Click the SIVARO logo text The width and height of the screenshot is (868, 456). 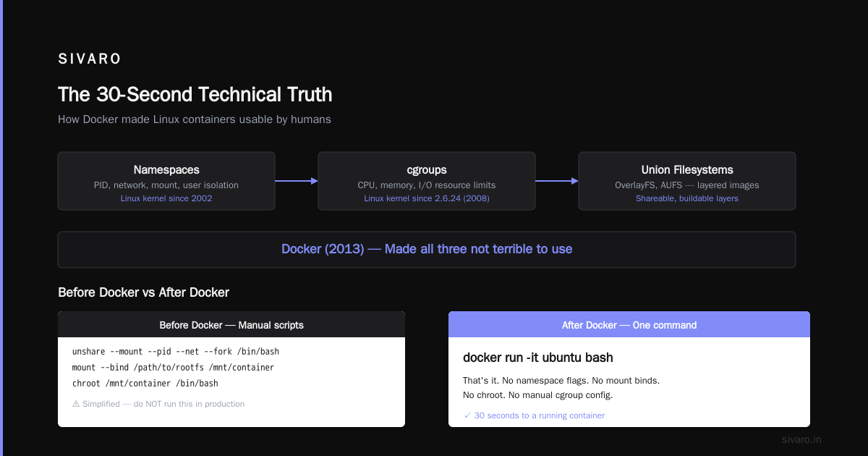pyautogui.click(x=90, y=59)
